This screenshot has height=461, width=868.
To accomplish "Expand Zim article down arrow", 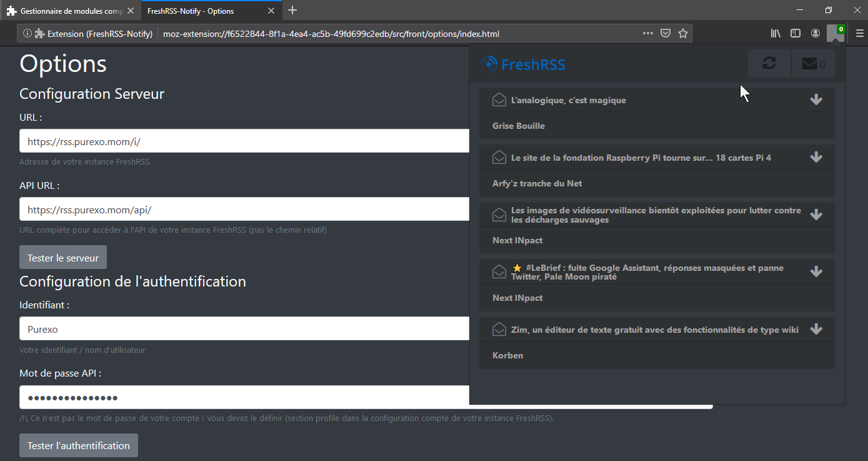I will (816, 329).
